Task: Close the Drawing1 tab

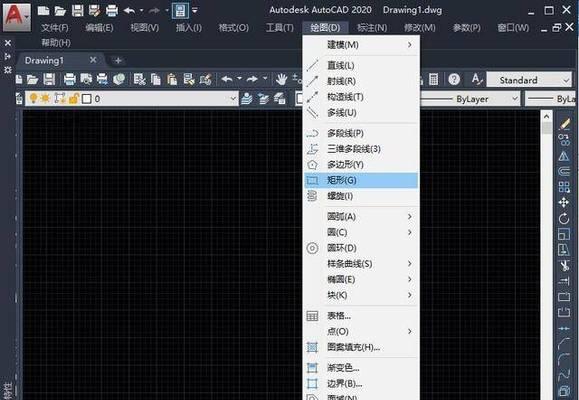Action: pyautogui.click(x=93, y=60)
